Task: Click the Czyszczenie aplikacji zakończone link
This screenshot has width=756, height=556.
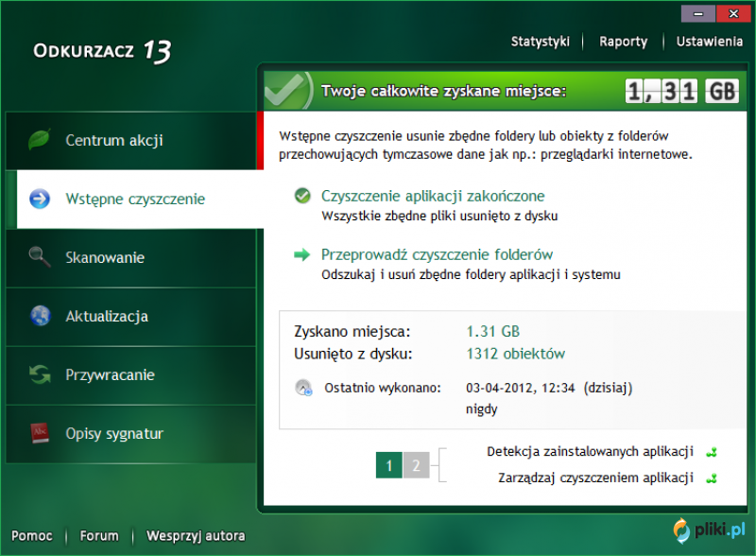Action: [433, 196]
